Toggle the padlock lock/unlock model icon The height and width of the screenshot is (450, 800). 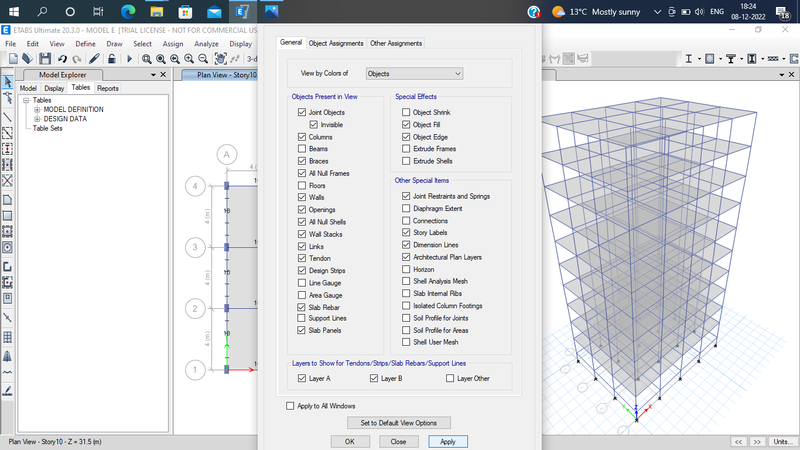112,59
